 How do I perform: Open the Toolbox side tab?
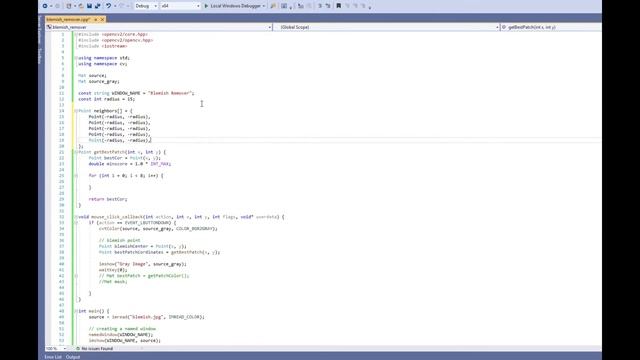(40, 56)
